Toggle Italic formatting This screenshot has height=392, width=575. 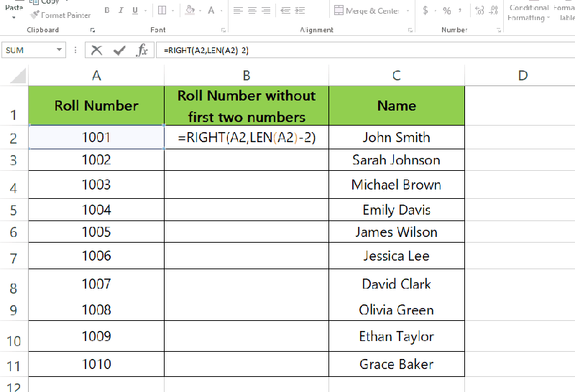[x=121, y=10]
